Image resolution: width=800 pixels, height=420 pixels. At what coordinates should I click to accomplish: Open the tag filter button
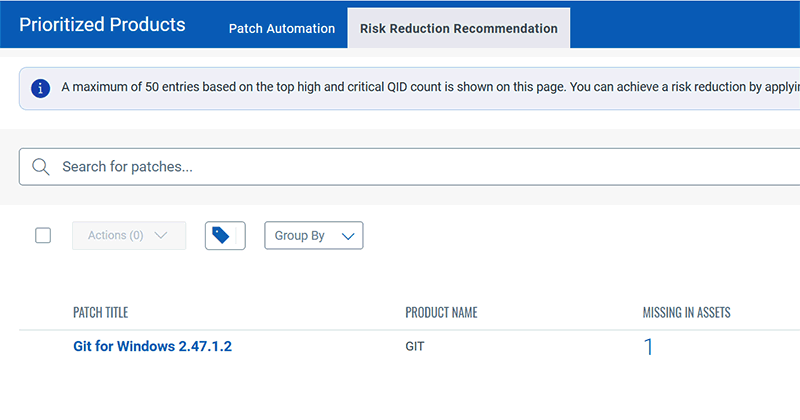click(225, 235)
